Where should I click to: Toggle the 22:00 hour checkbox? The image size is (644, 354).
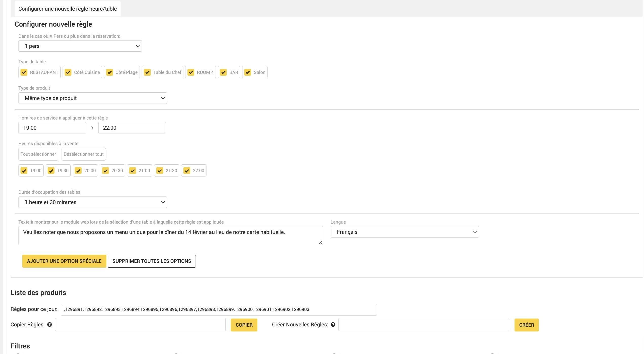(187, 171)
